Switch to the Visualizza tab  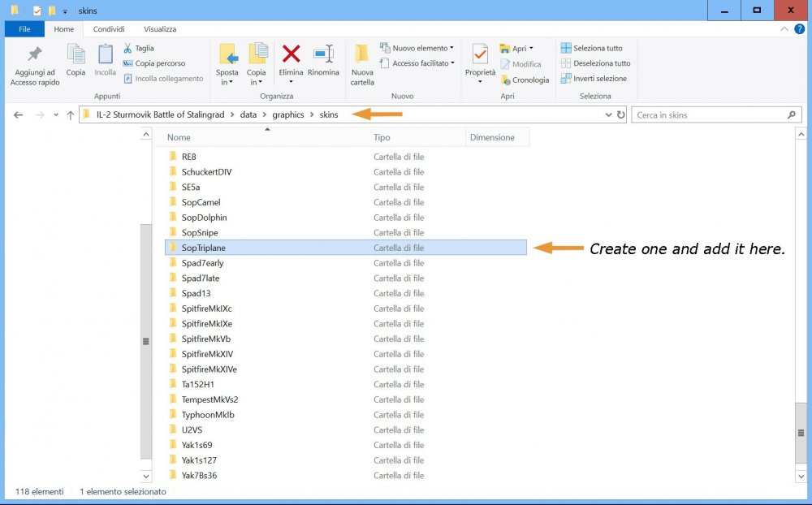pos(160,29)
